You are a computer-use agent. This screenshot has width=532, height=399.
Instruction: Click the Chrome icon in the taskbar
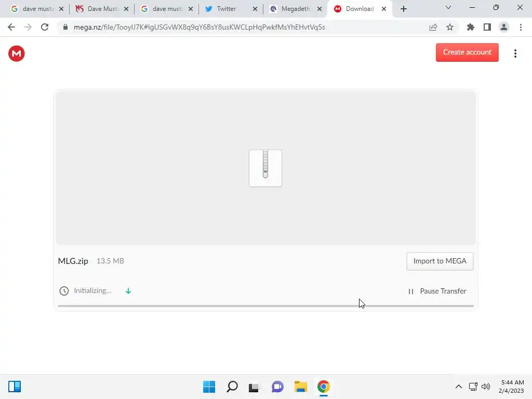323,387
